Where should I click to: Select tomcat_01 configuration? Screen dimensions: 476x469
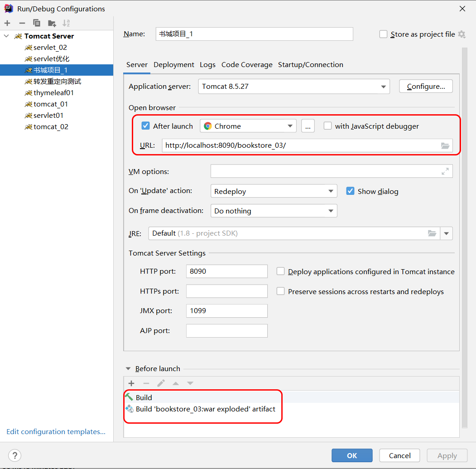pos(57,104)
